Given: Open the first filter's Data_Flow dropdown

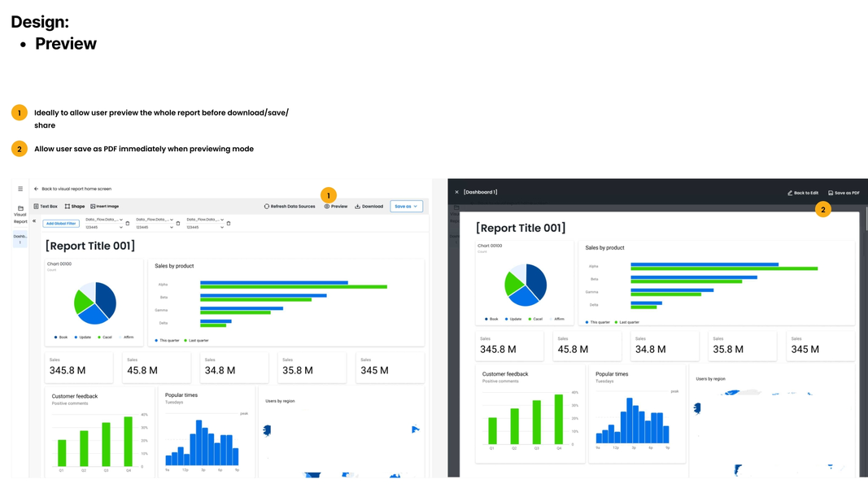Looking at the screenshot, I should point(104,220).
